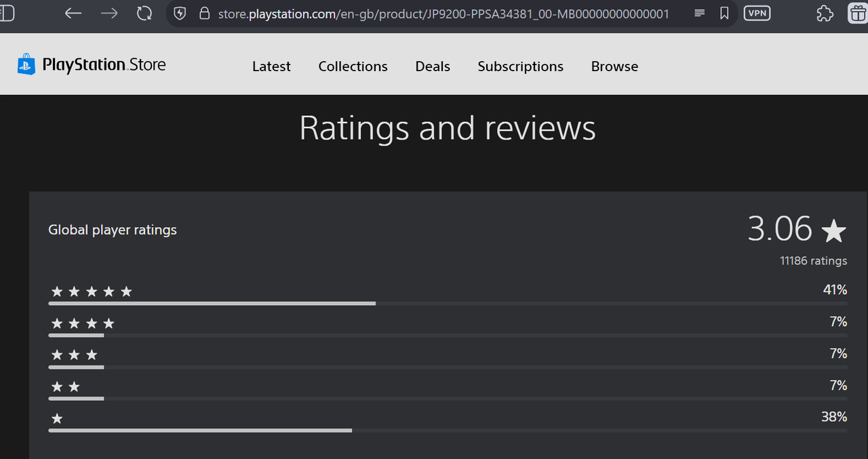This screenshot has width=868, height=459.
Task: Open the Brave shield icon
Action: click(180, 14)
